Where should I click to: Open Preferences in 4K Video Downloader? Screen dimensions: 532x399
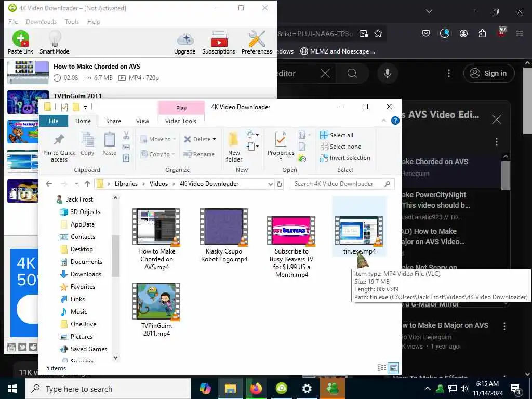coord(257,43)
